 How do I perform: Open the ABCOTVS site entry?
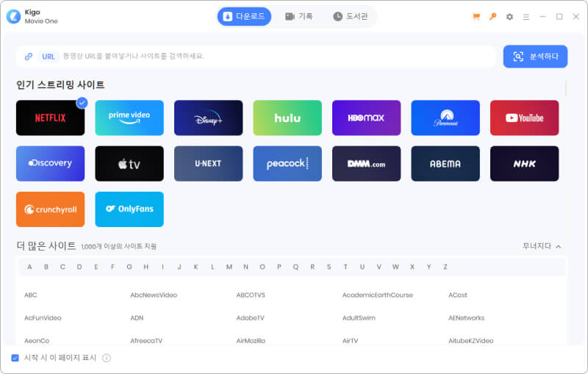point(251,295)
